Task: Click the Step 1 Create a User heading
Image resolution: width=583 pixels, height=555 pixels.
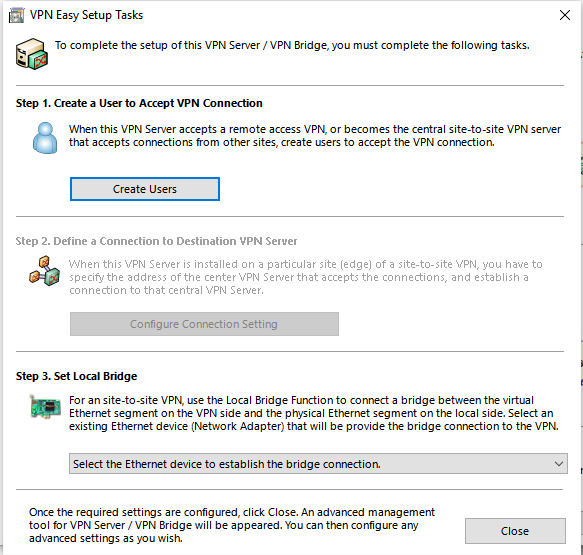Action: [139, 103]
